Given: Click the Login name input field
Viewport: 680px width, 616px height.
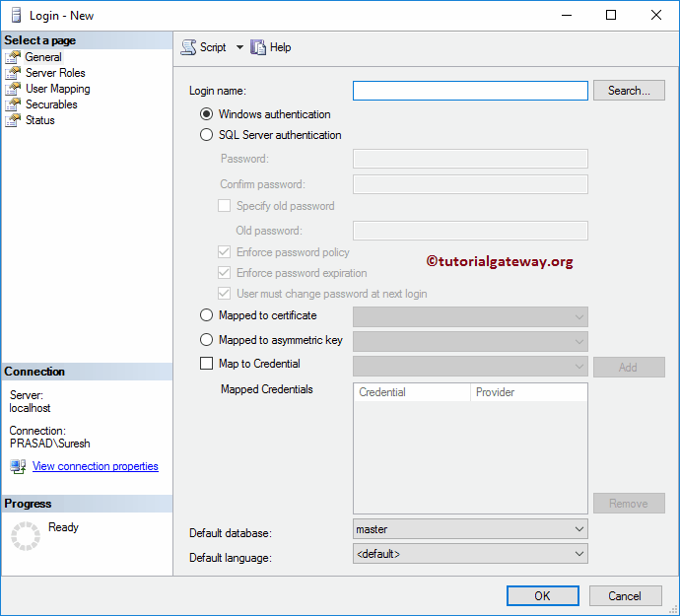Looking at the screenshot, I should click(470, 91).
